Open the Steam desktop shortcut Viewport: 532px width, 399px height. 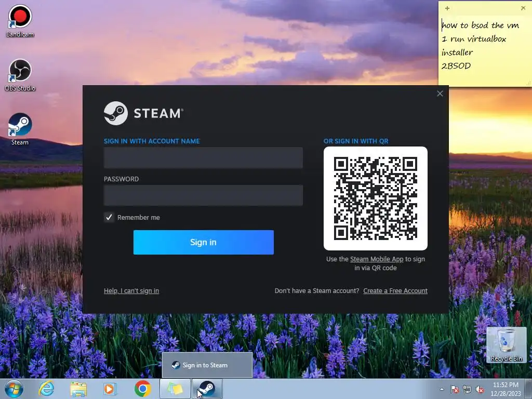(20, 129)
